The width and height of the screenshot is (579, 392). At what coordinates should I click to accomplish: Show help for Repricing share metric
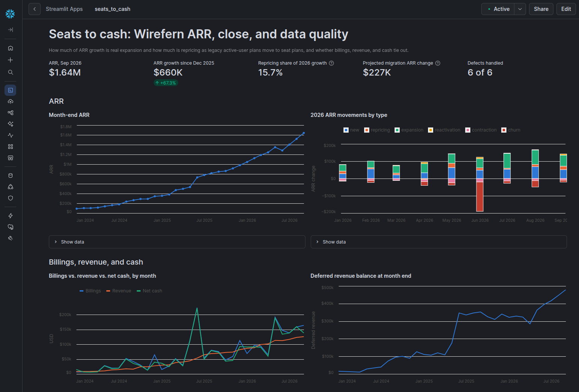(331, 63)
